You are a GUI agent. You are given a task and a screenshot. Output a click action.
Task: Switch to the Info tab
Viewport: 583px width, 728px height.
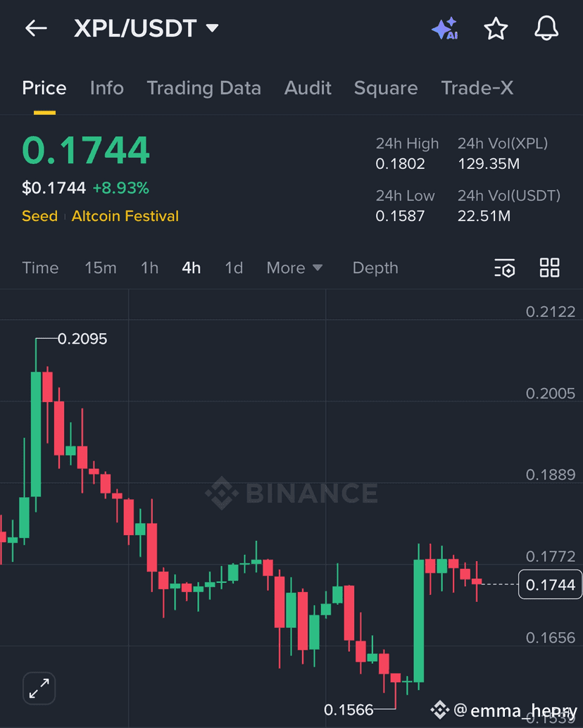click(107, 88)
